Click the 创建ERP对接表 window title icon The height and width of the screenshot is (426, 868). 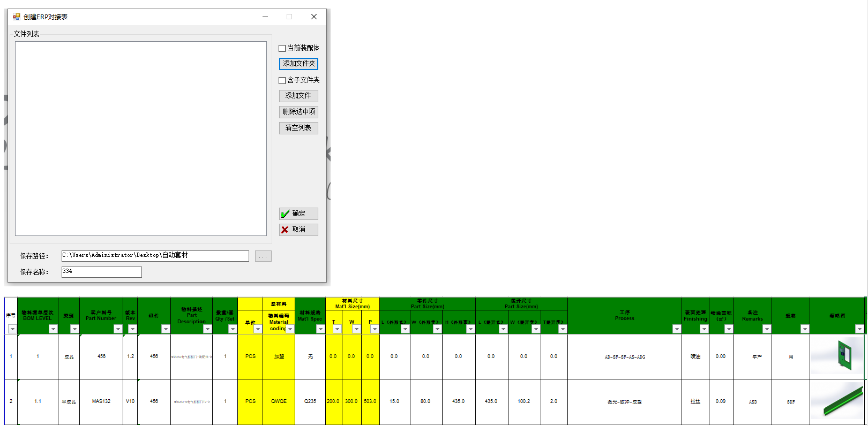17,17
